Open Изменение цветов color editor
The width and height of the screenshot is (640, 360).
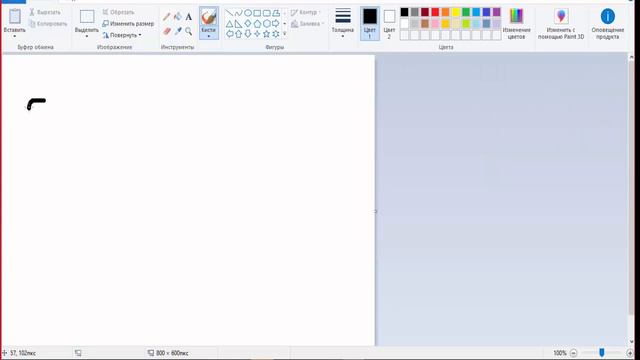coord(516,24)
